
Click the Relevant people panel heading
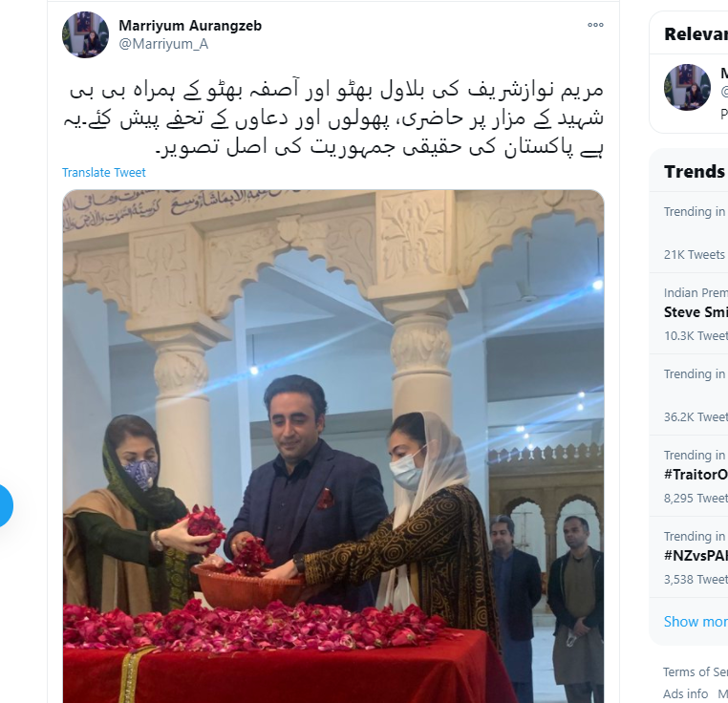point(696,34)
